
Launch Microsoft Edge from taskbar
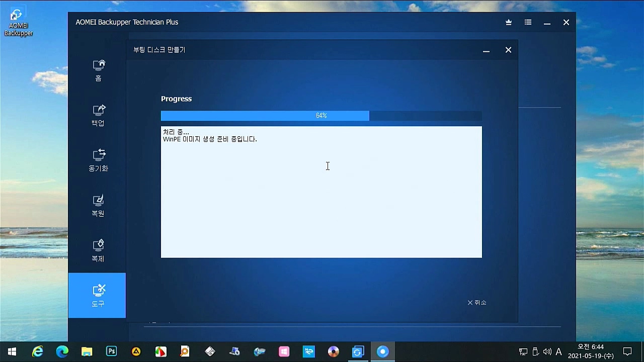(62, 351)
